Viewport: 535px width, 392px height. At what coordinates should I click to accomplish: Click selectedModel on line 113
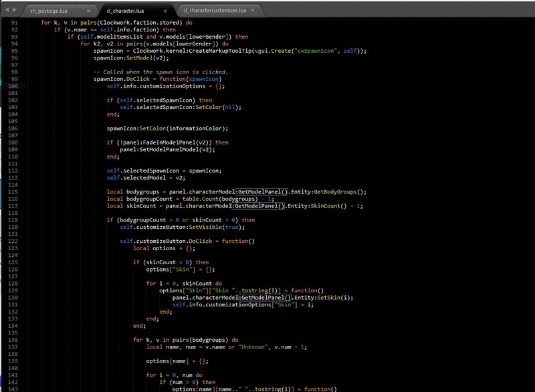pos(144,178)
